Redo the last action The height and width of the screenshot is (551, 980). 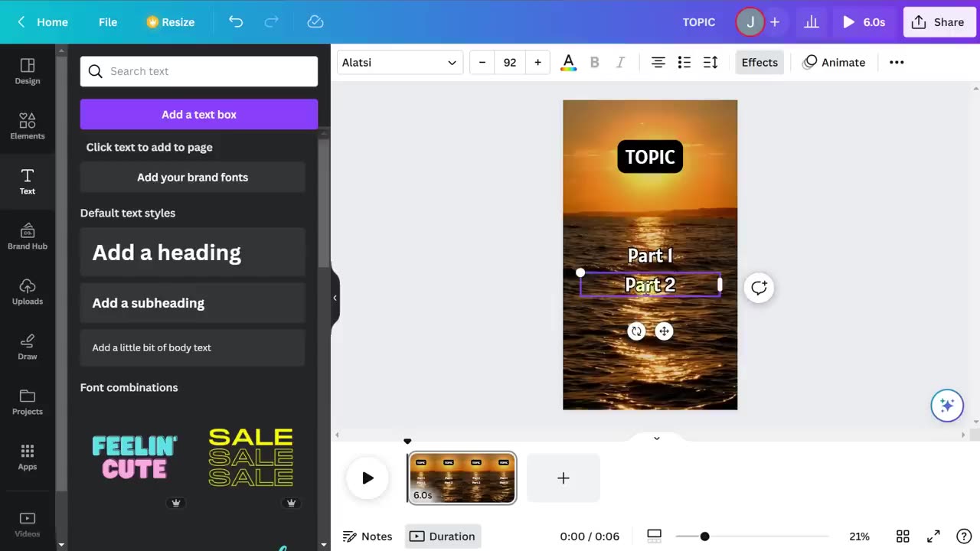click(x=271, y=22)
